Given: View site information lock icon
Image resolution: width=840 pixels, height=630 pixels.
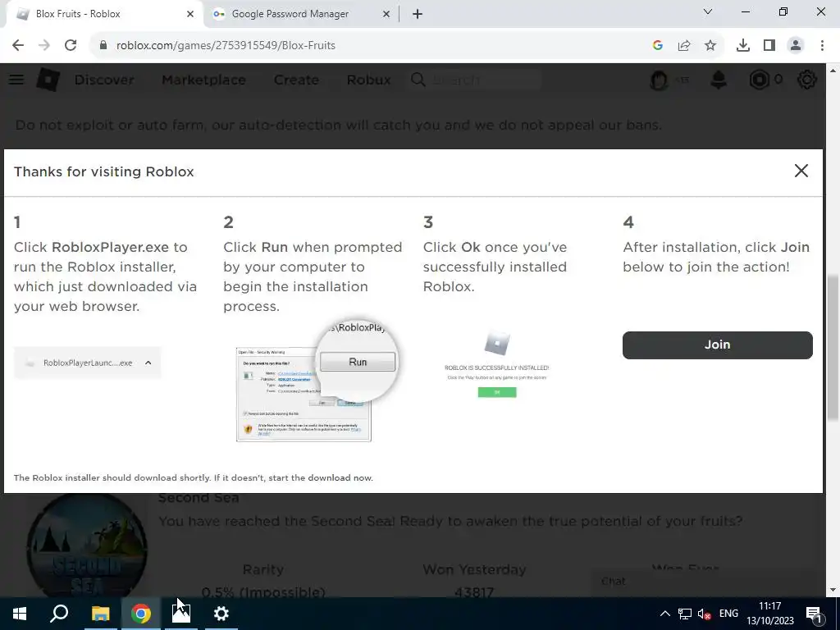Looking at the screenshot, I should pos(103,46).
